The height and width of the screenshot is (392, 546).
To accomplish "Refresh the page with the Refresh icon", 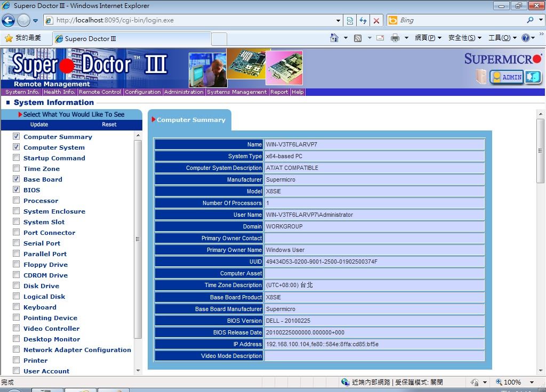I will tap(363, 21).
